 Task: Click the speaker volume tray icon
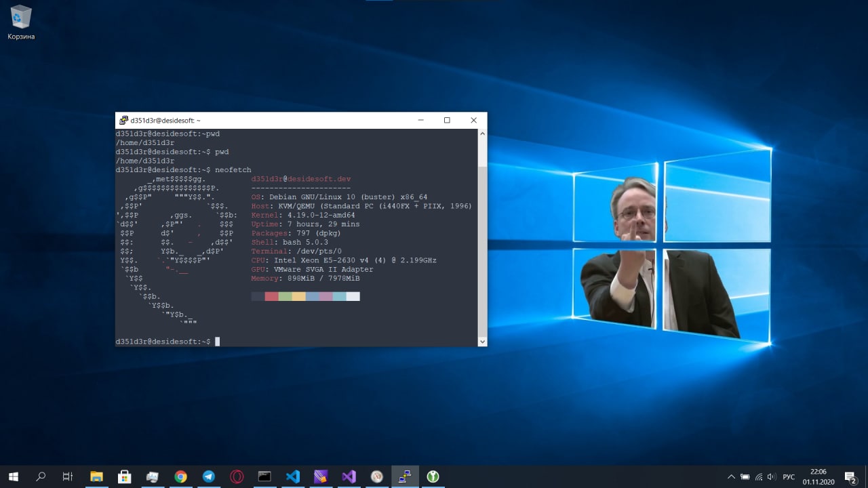click(x=771, y=476)
